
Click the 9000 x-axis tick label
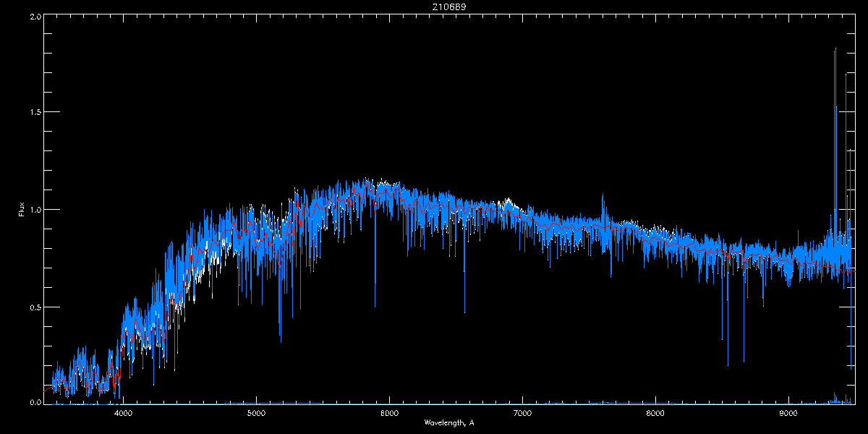[x=788, y=414]
